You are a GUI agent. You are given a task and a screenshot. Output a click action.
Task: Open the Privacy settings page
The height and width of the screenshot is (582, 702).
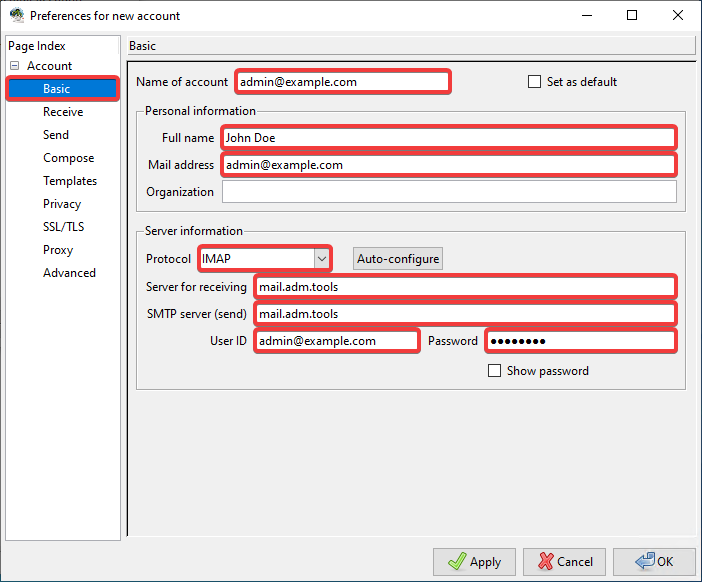click(62, 204)
